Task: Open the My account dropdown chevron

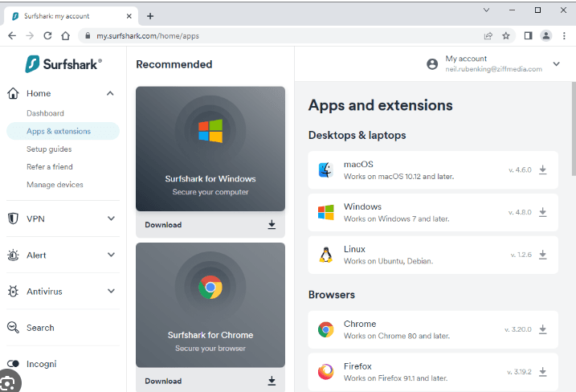Action: click(557, 64)
